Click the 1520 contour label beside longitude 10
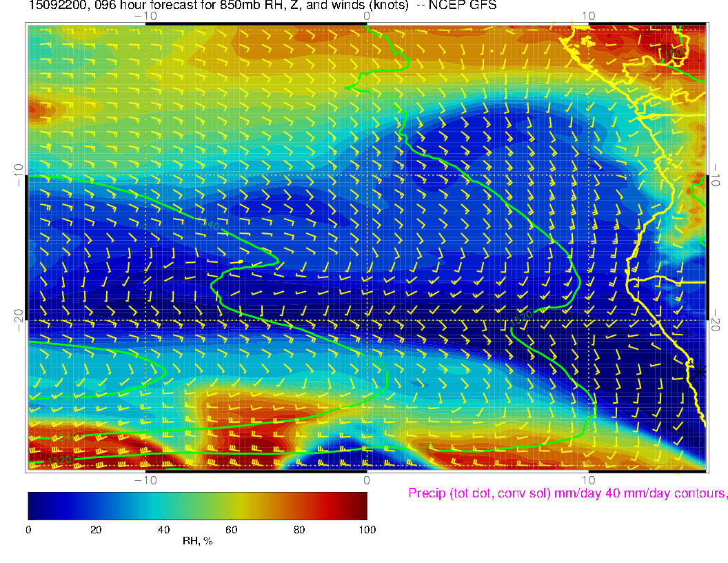Viewport: 728px width, 563px height. point(520,317)
